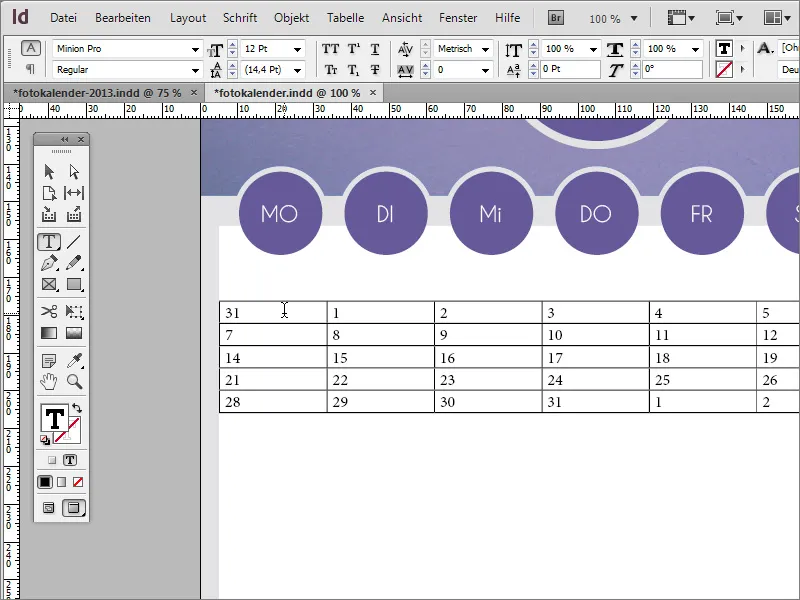
Task: Click the kerning icon in control panel
Action: click(x=405, y=49)
